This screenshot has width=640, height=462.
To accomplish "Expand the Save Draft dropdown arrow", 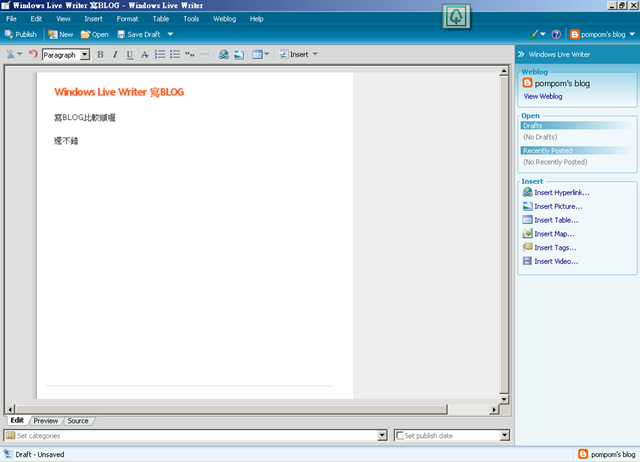I will pos(170,34).
